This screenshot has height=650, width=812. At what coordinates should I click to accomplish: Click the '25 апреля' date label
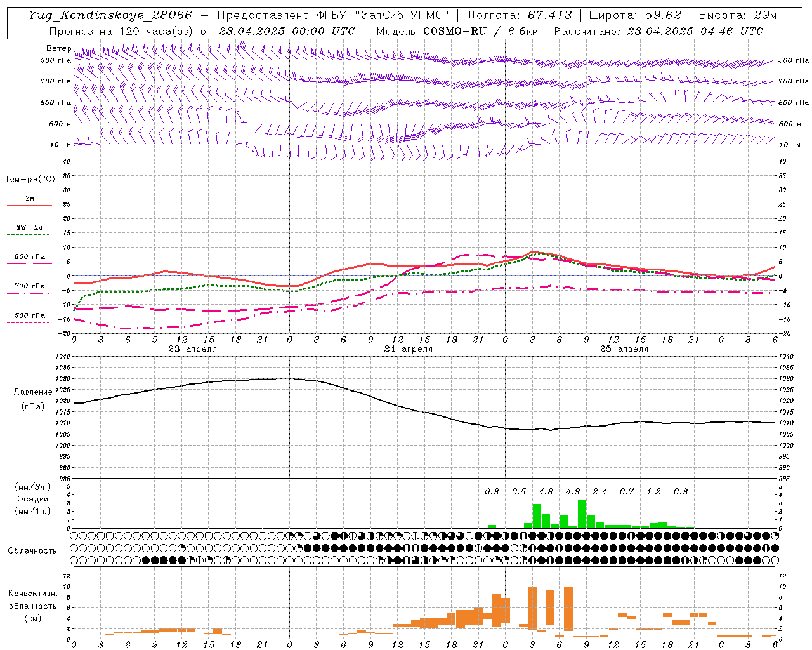pos(624,349)
